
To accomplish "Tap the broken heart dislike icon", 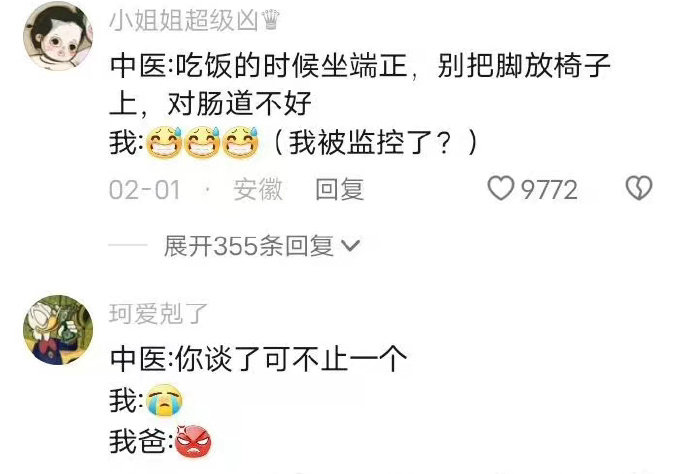I will pos(639,188).
